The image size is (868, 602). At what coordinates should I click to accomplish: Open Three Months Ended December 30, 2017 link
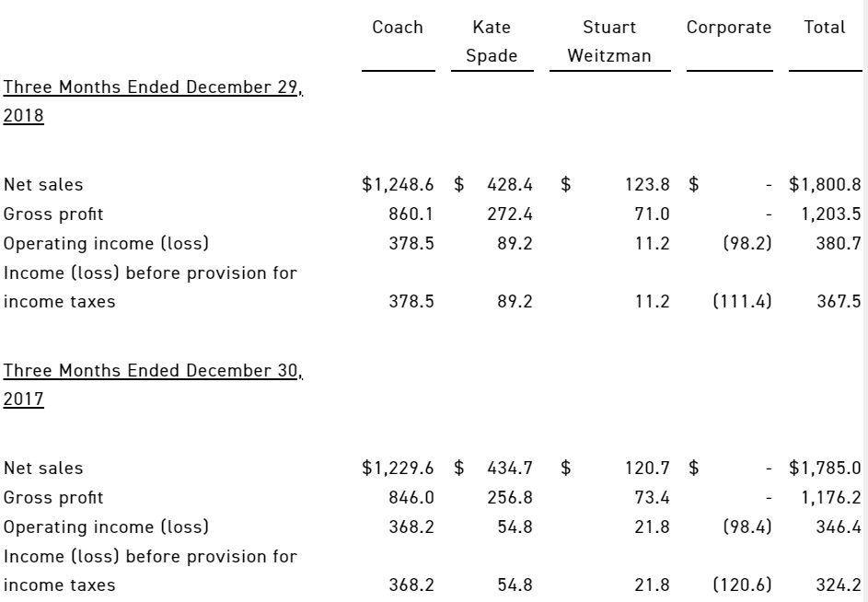[x=153, y=385]
